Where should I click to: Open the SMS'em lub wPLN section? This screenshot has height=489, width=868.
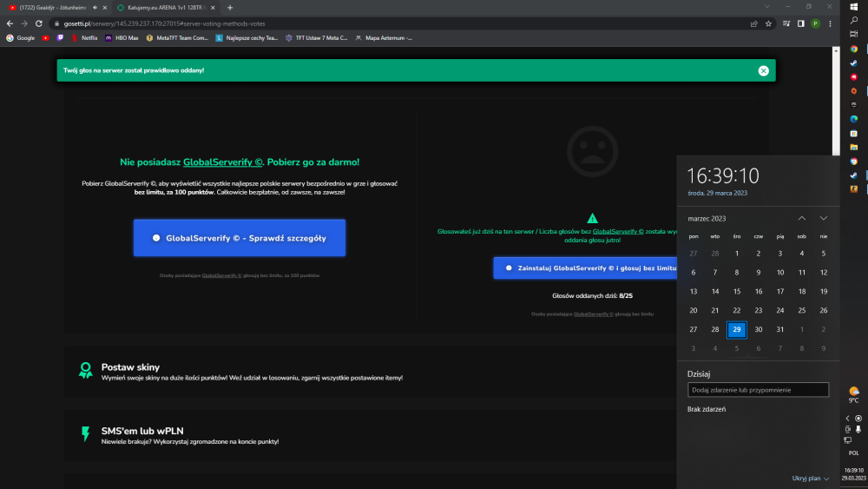pos(370,435)
